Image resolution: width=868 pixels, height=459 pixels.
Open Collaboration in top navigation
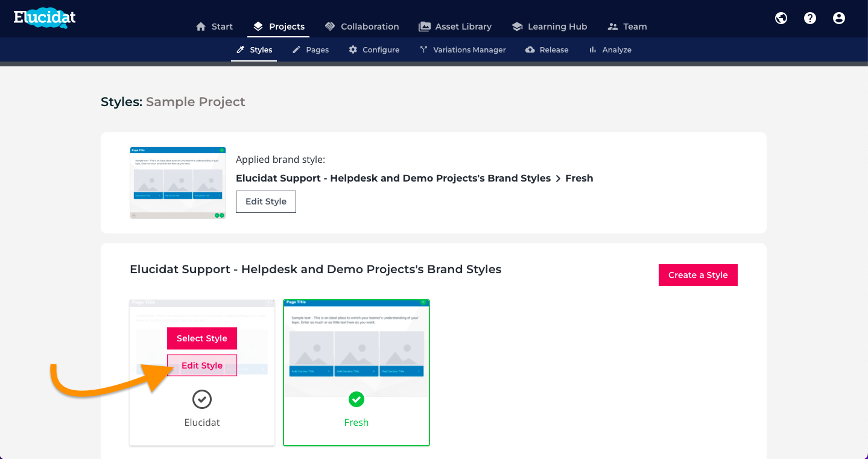pyautogui.click(x=362, y=27)
